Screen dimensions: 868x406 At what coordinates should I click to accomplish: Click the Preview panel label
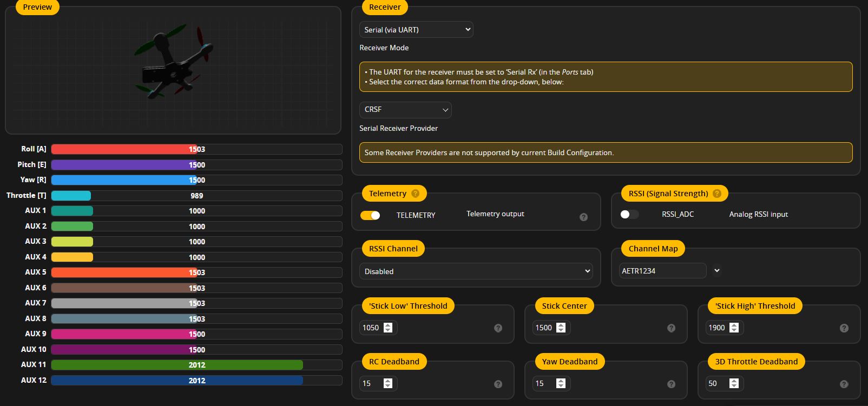click(x=37, y=7)
